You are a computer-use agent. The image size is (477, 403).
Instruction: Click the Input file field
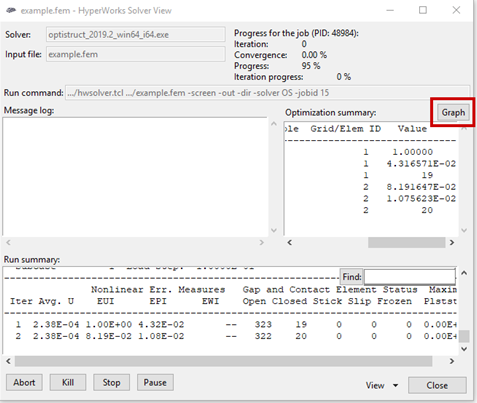pos(136,54)
